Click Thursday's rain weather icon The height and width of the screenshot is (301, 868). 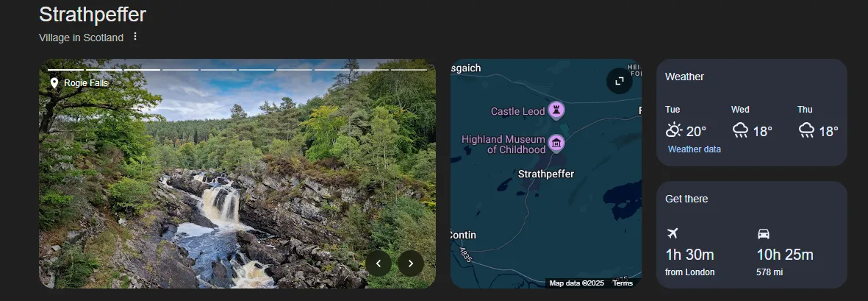806,131
